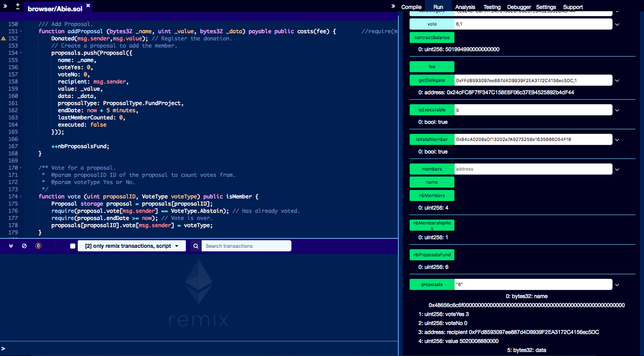The height and width of the screenshot is (356, 644).
Task: Focus the getDelegate address input field
Action: click(533, 80)
